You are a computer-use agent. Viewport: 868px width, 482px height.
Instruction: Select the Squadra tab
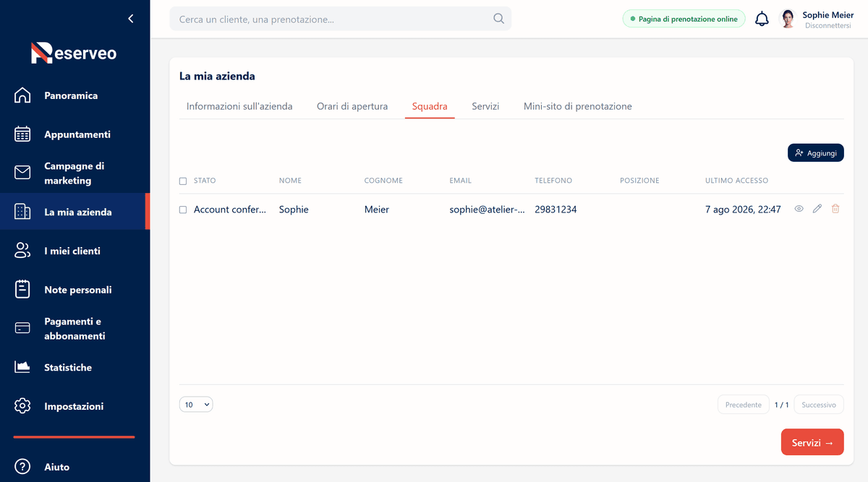430,106
